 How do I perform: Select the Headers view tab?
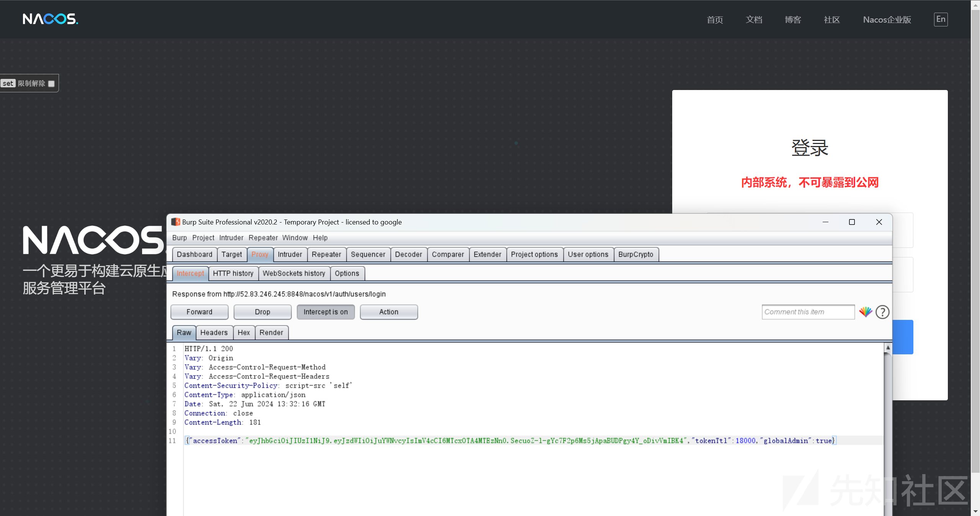214,333
